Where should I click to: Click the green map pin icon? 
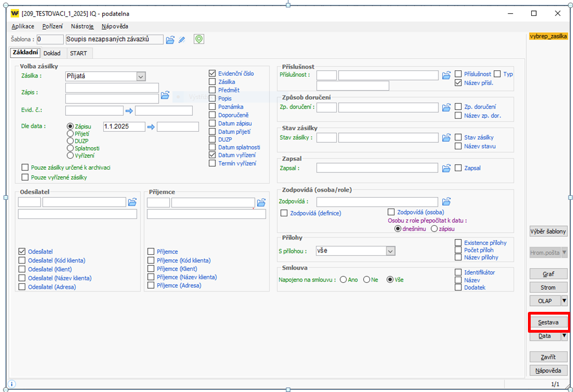(199, 39)
